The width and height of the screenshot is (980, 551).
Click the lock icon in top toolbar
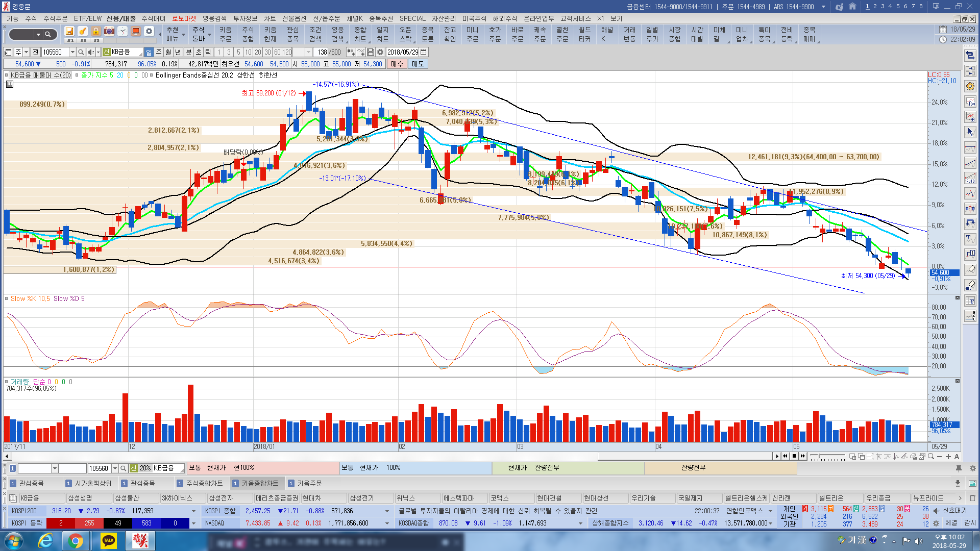95,31
